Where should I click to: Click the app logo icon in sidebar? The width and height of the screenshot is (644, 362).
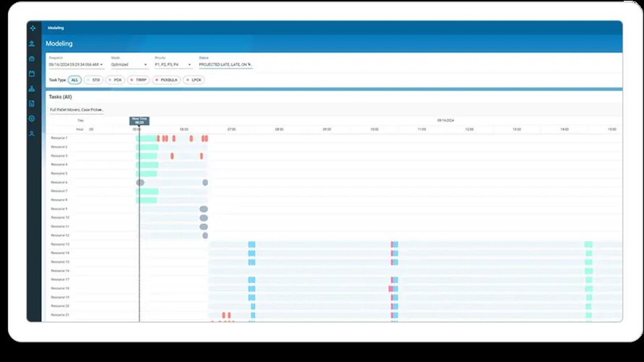(x=32, y=28)
